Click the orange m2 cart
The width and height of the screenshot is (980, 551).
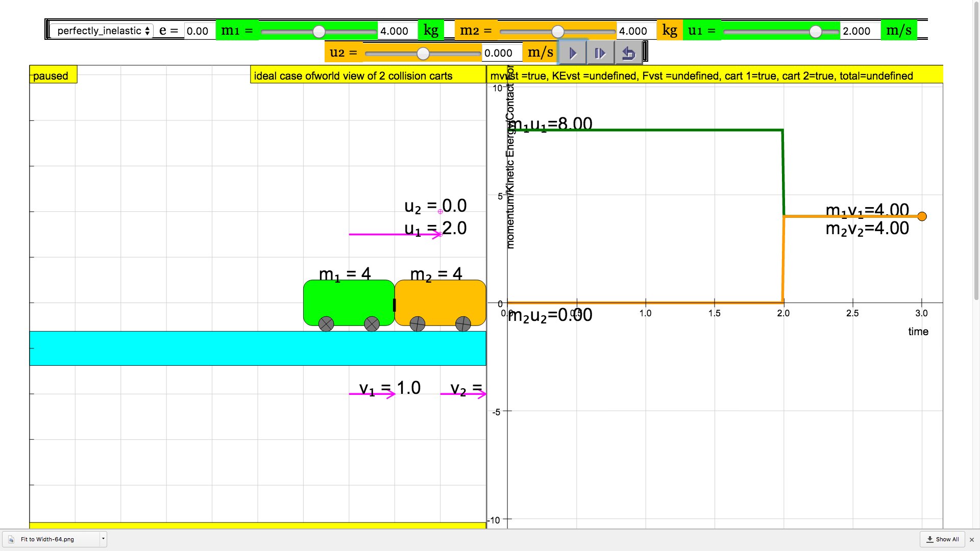pyautogui.click(x=439, y=301)
